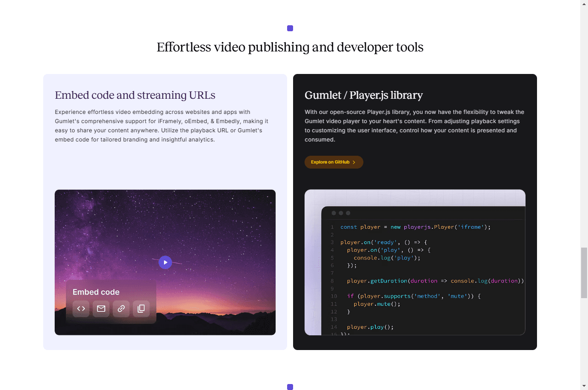
Task: Click heading Effortless video publishing and developer tools
Action: click(x=290, y=47)
